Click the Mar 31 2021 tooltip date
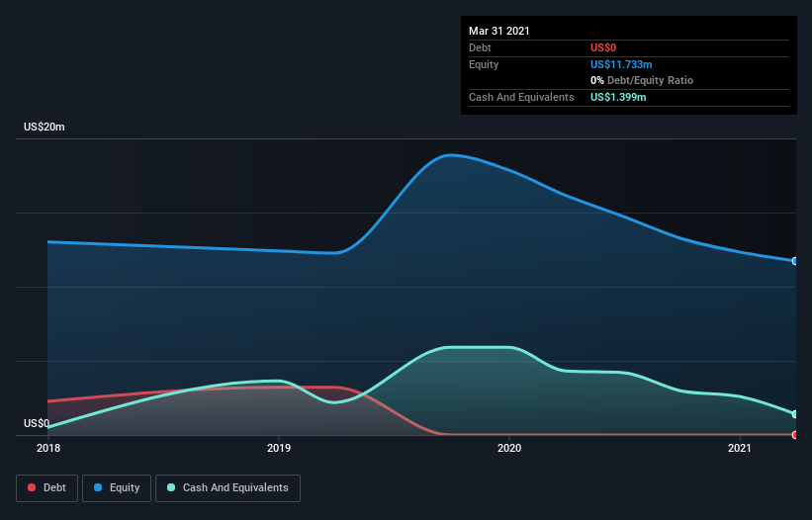This screenshot has width=812, height=520. coord(499,31)
